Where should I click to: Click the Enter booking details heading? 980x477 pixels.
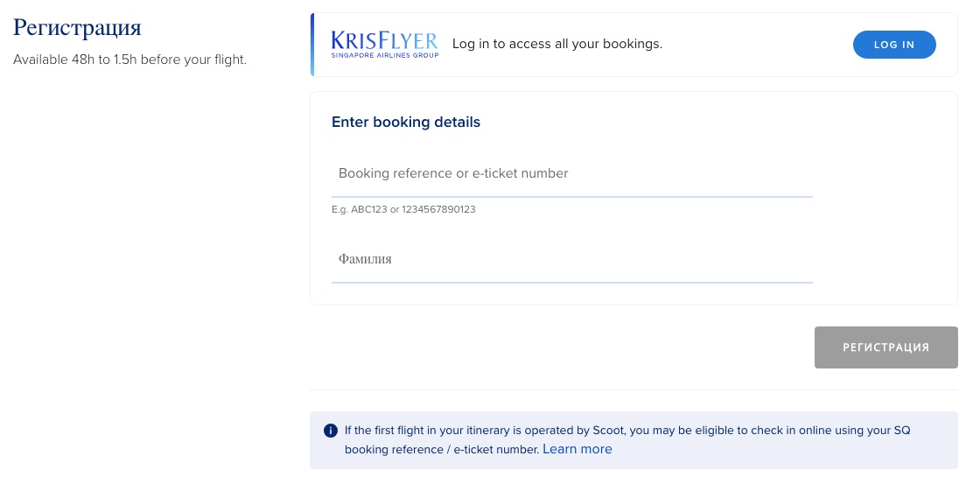click(406, 122)
